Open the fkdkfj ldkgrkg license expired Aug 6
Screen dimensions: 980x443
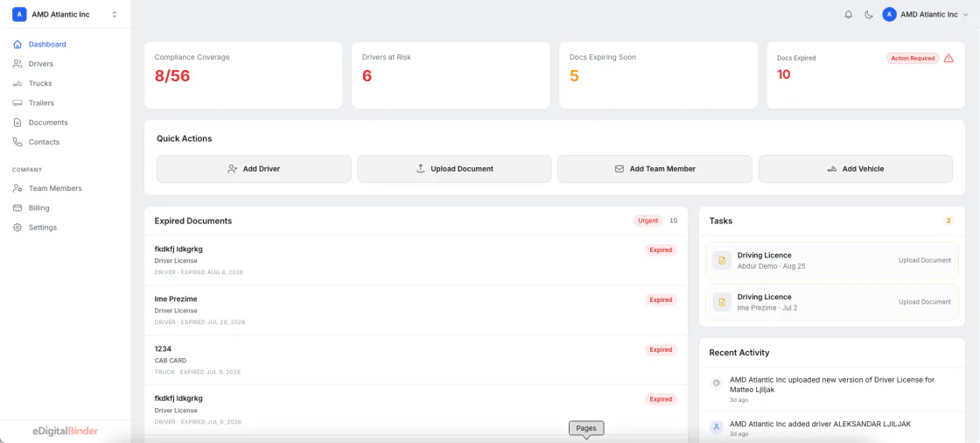(416, 260)
